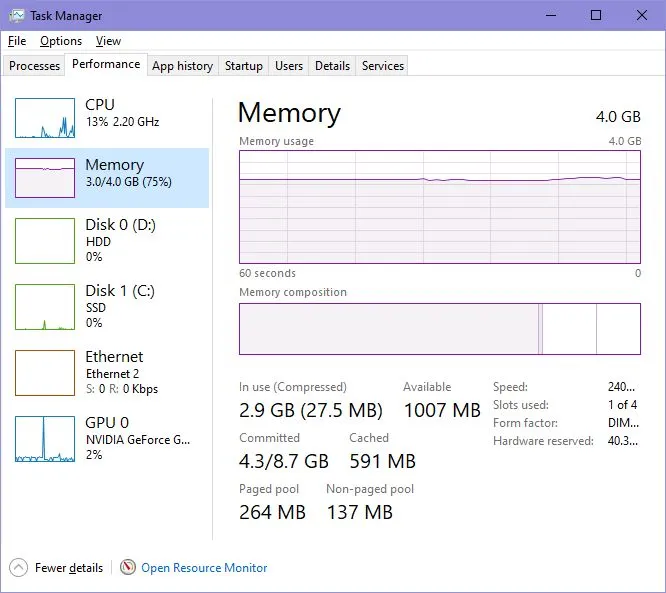Switch to the Details tab

(x=333, y=66)
